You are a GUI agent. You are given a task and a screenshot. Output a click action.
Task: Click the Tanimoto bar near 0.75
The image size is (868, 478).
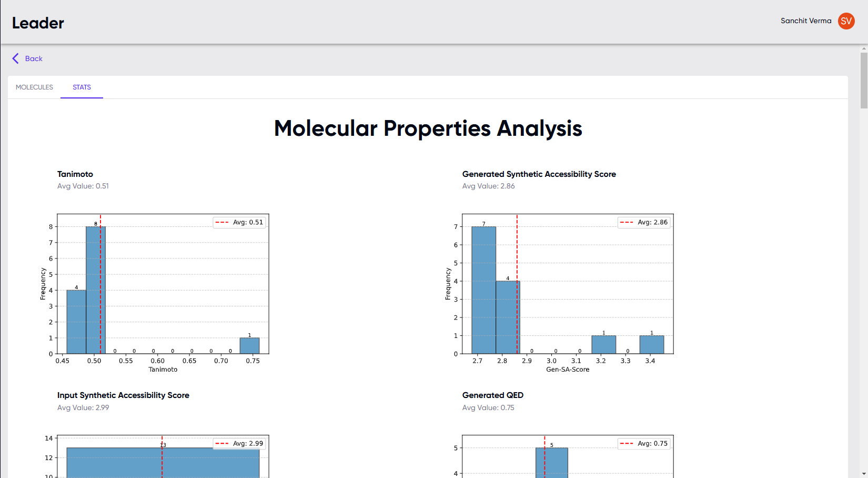pos(249,346)
